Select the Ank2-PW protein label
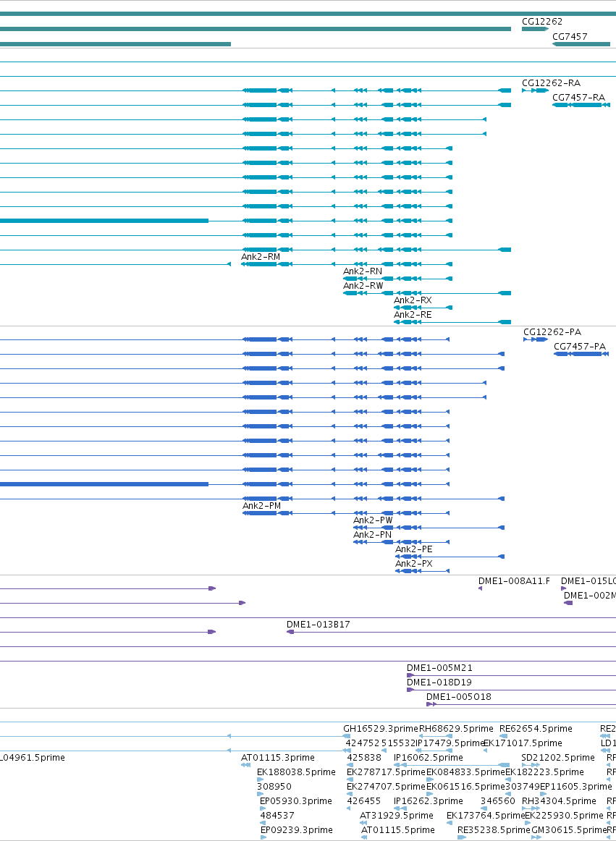616x841 pixels. [373, 520]
